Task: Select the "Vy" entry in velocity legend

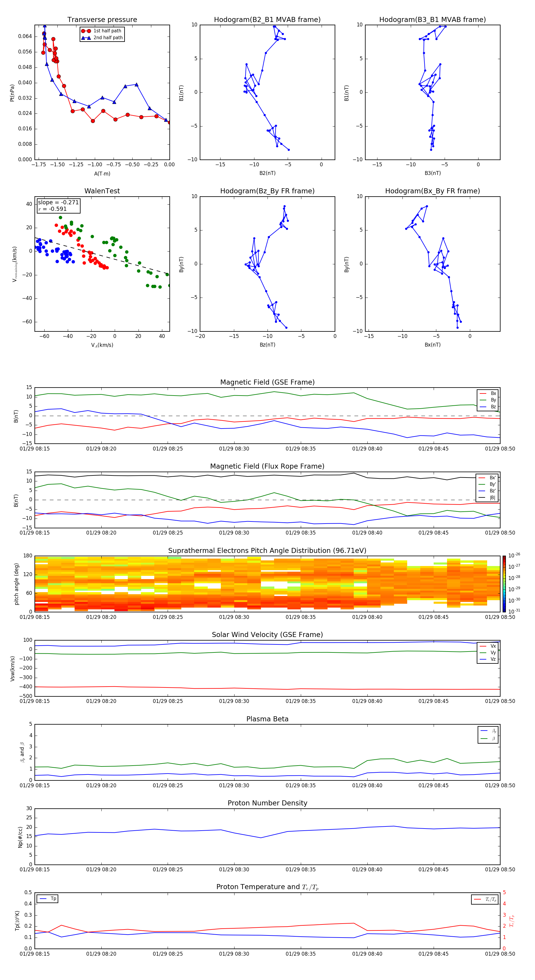Action: pos(488,652)
